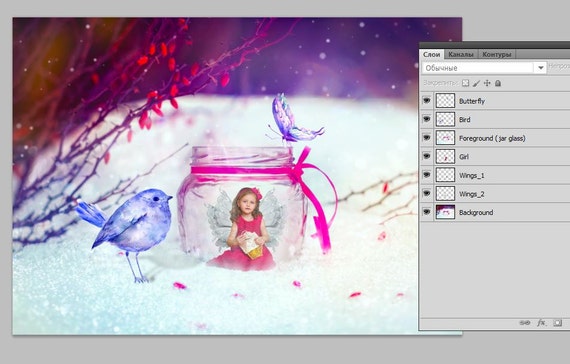Switch to the Контуры tab
Image resolution: width=570 pixels, height=364 pixels.
click(497, 54)
